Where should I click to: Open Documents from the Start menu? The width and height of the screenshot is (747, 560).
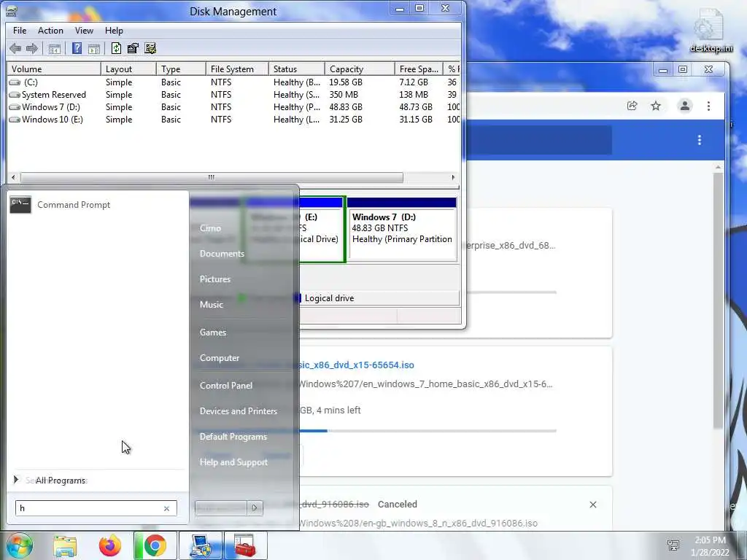(222, 254)
